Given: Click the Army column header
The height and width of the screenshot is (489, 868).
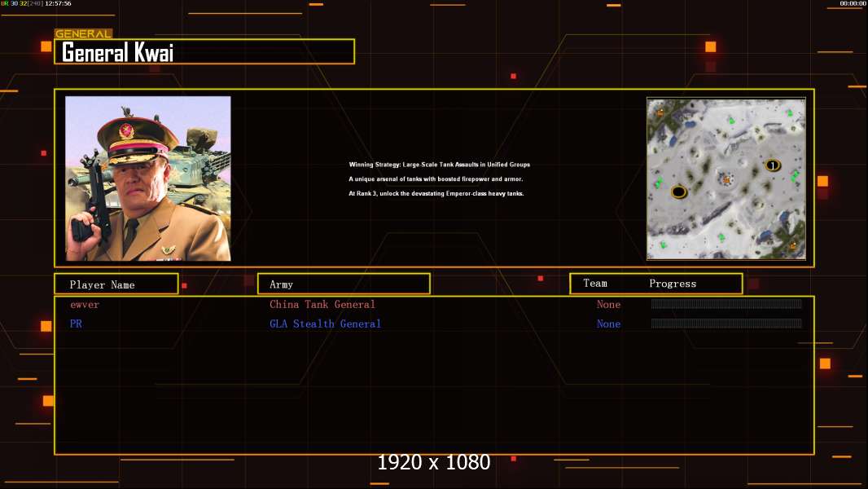Looking at the screenshot, I should (343, 284).
